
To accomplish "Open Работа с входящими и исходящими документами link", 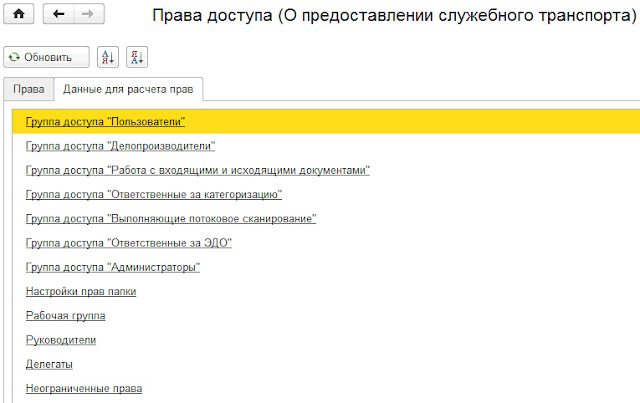I will click(x=198, y=170).
